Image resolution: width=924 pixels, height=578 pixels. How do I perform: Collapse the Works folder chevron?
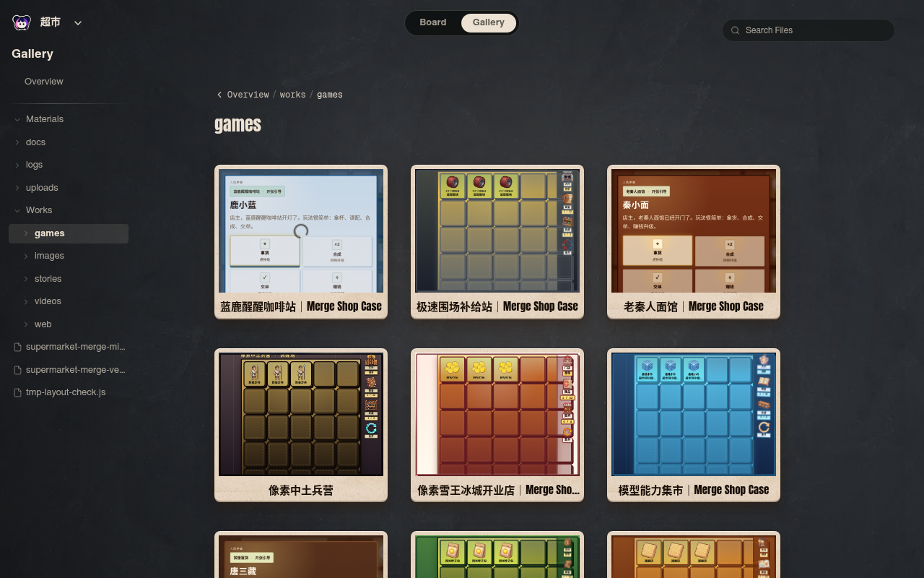click(x=17, y=210)
